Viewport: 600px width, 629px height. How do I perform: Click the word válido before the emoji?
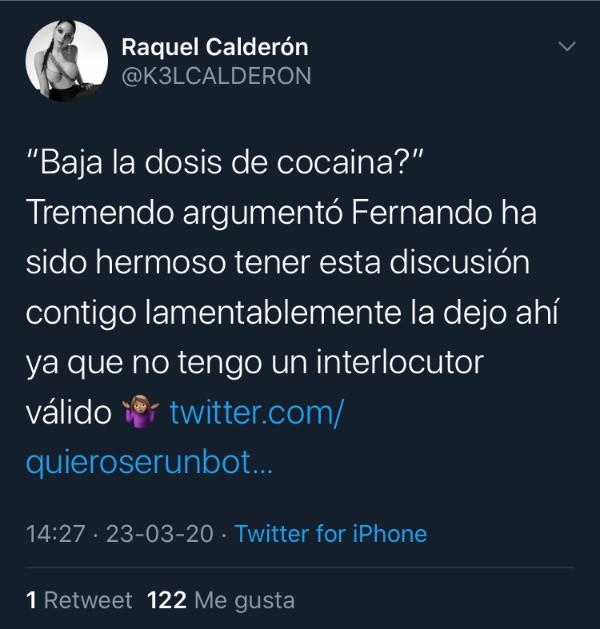point(69,412)
